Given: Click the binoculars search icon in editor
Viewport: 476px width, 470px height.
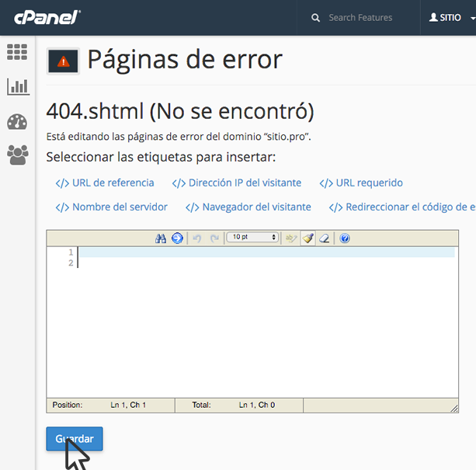Looking at the screenshot, I should tap(161, 238).
